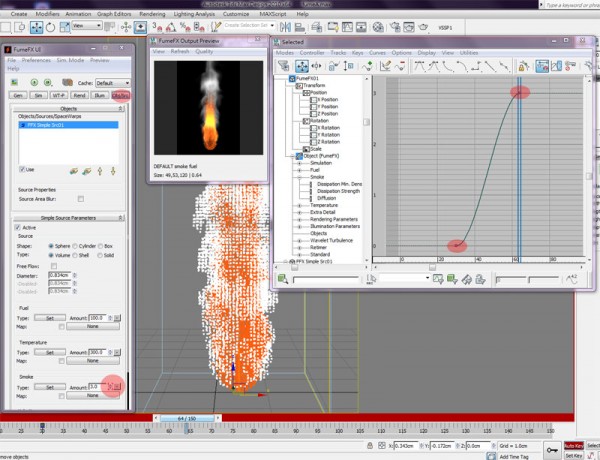Viewport: 600px width, 460px height.
Task: Click the Diameter input field
Action: (60, 276)
